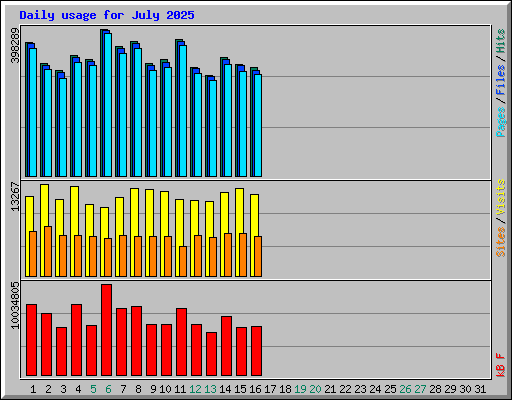The width and height of the screenshot is (512, 400).
Task: Click day '8' on the date axis
Action: point(138,389)
